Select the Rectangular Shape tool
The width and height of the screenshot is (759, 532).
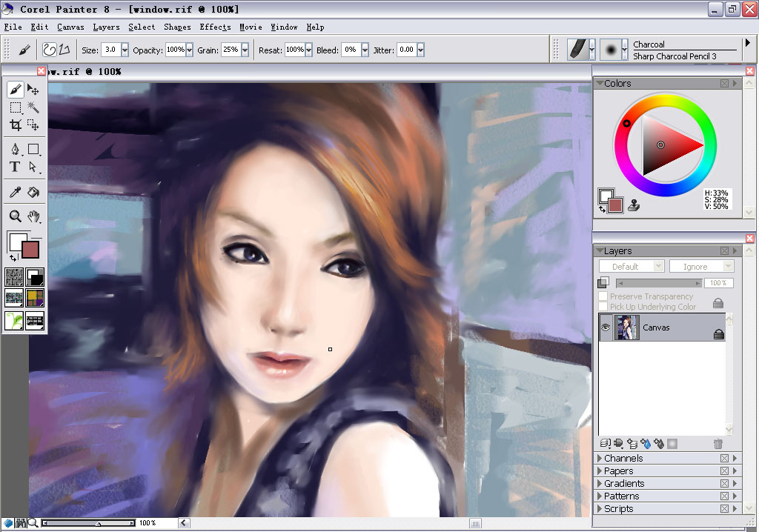pyautogui.click(x=33, y=149)
